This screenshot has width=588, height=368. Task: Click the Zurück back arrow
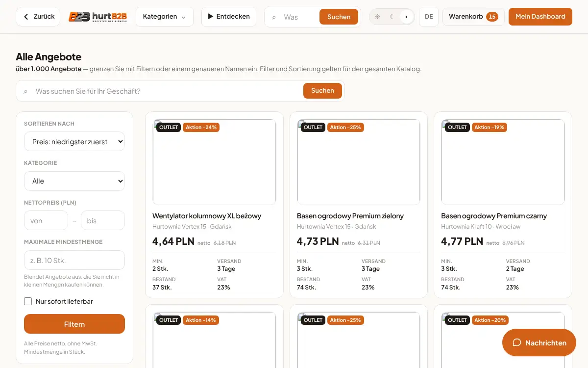(x=26, y=17)
